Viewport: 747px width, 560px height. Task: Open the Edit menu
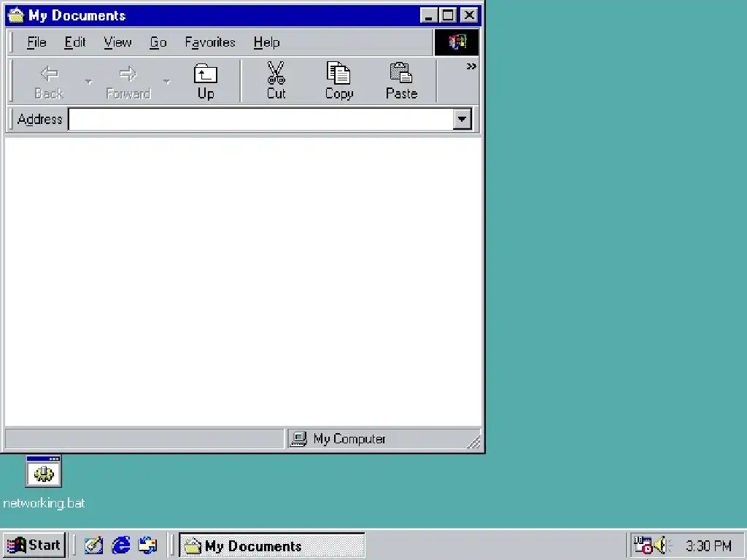coord(75,42)
